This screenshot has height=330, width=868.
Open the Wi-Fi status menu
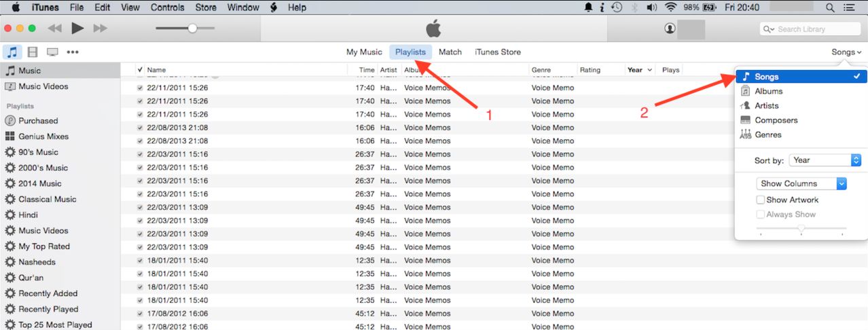point(670,7)
